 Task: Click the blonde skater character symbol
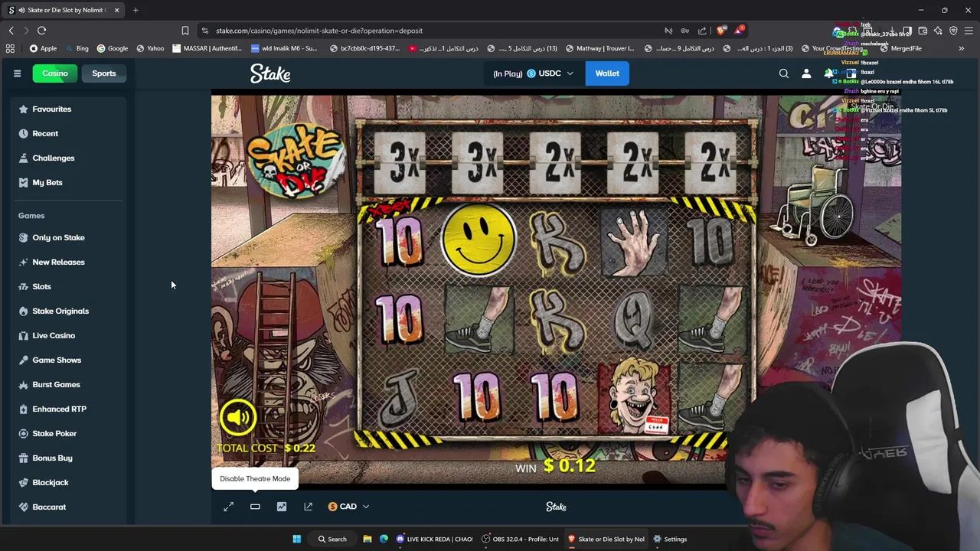634,396
